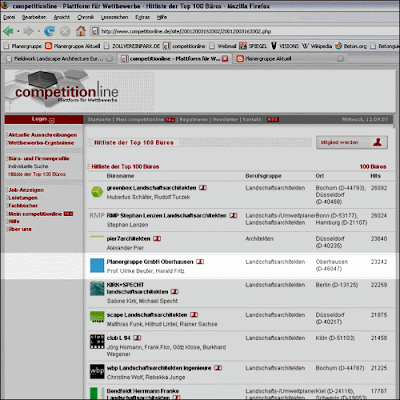Open the Hilfe menu
The height and width of the screenshot is (400, 400).
click(x=162, y=17)
